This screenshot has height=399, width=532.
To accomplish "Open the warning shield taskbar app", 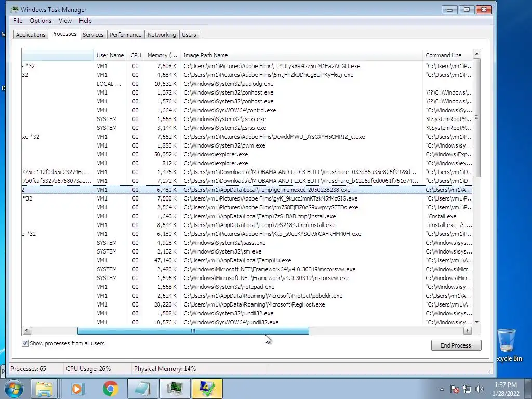I will click(x=207, y=389).
